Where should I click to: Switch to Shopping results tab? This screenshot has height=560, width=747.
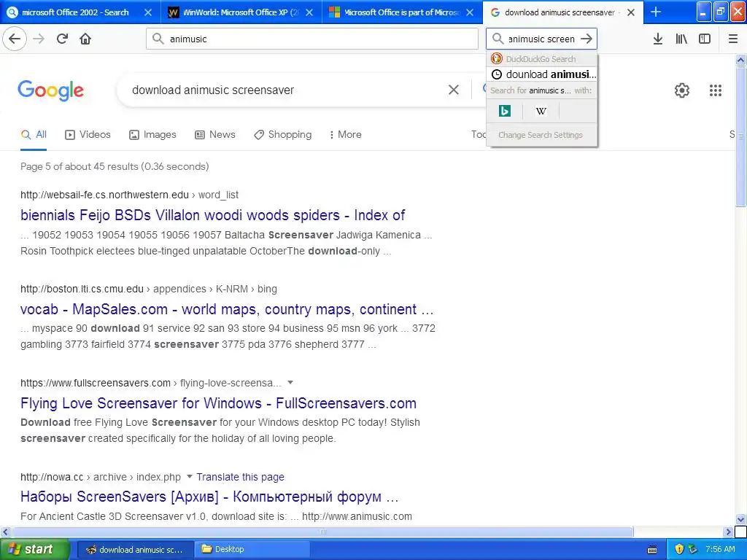282,135
